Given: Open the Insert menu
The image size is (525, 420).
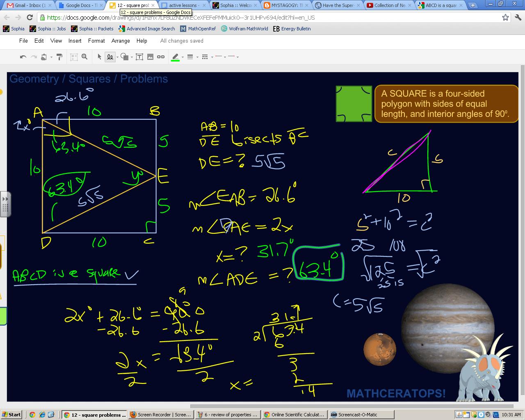Looking at the screenshot, I should pos(75,41).
